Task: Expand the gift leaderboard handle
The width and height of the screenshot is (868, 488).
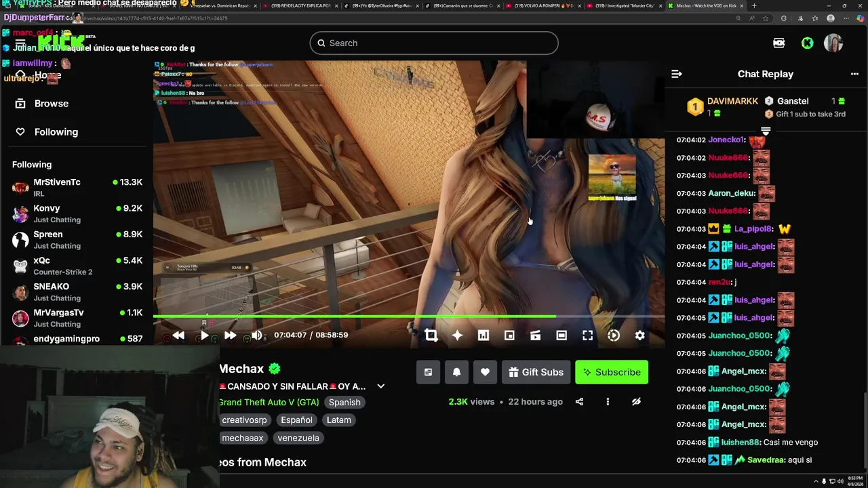Action: click(766, 130)
